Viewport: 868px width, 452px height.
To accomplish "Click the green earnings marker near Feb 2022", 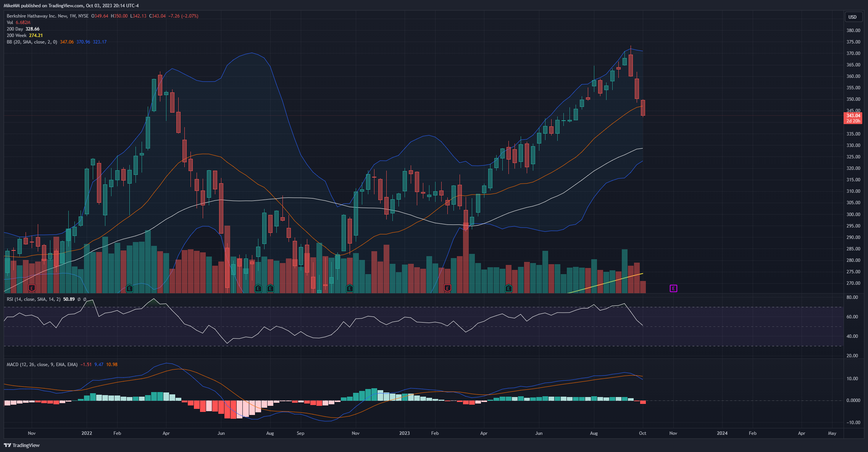I will [x=129, y=288].
